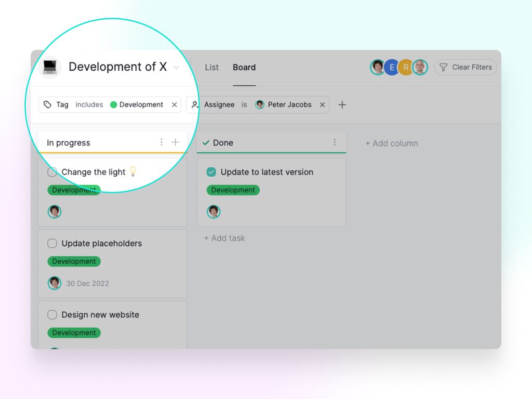Change the 'includes' condition of Tag filter
Screen dimensions: 532x399
click(x=89, y=104)
